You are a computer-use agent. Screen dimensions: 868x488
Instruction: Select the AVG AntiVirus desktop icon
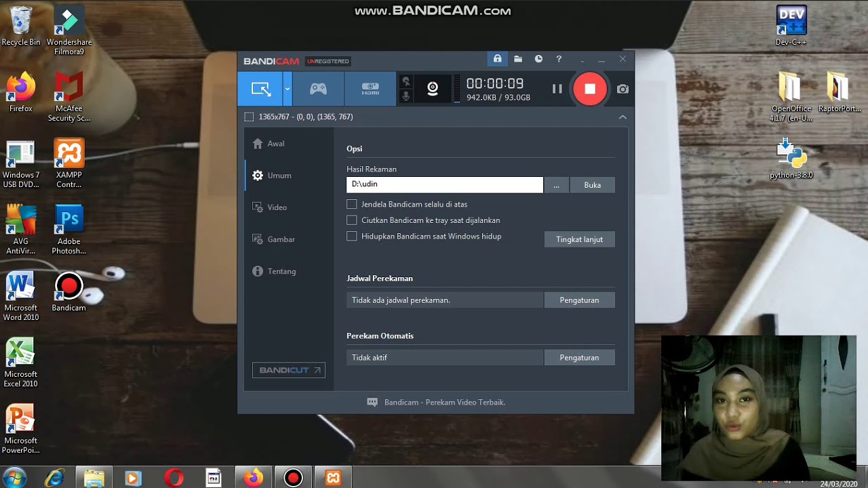click(21, 230)
